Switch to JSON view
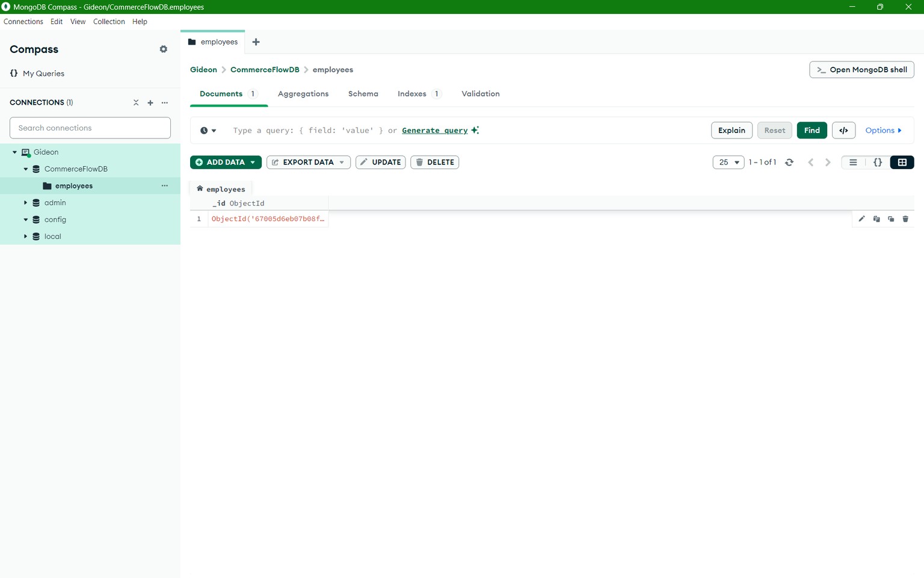Image resolution: width=924 pixels, height=578 pixels. (x=878, y=163)
